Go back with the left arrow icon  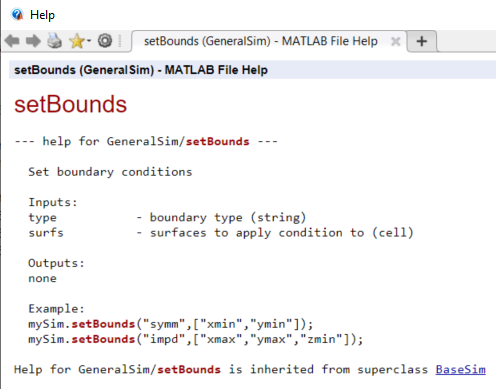click(12, 41)
